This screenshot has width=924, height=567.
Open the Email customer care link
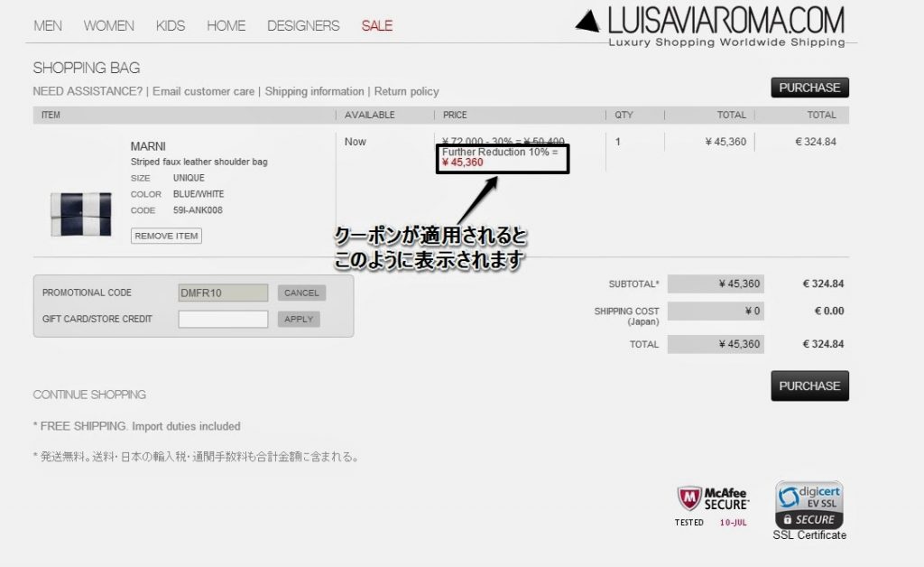coord(203,91)
